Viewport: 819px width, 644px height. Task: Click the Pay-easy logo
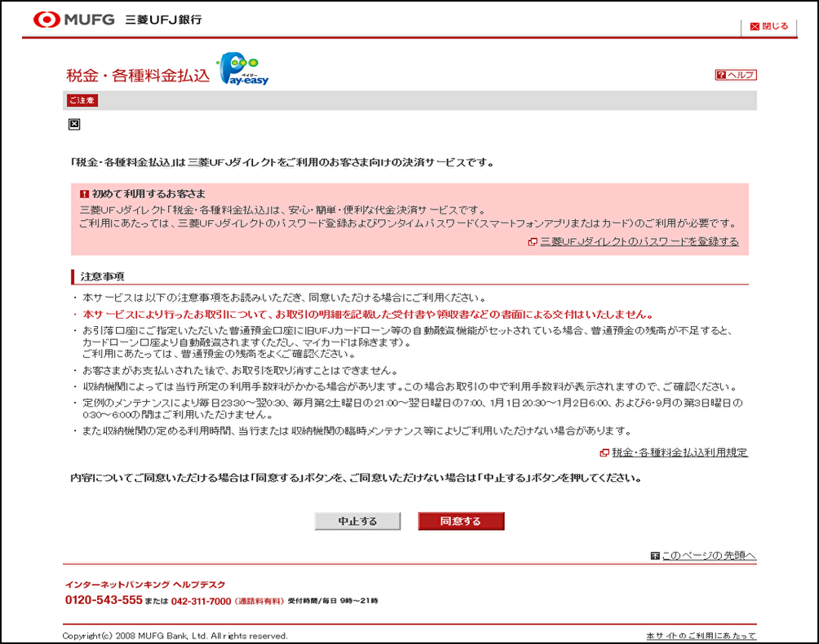(x=243, y=68)
